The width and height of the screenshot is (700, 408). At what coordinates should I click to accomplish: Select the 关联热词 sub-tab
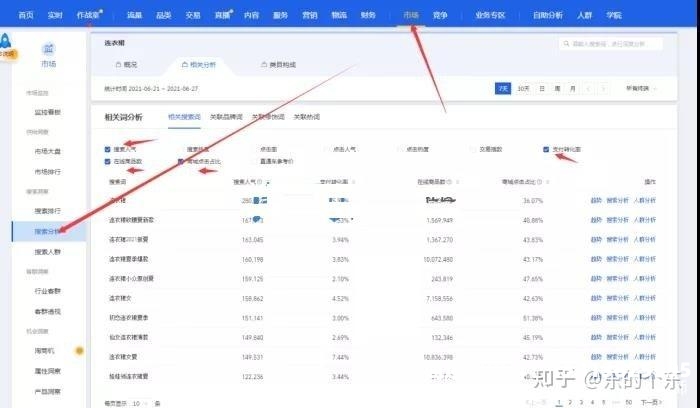click(306, 117)
